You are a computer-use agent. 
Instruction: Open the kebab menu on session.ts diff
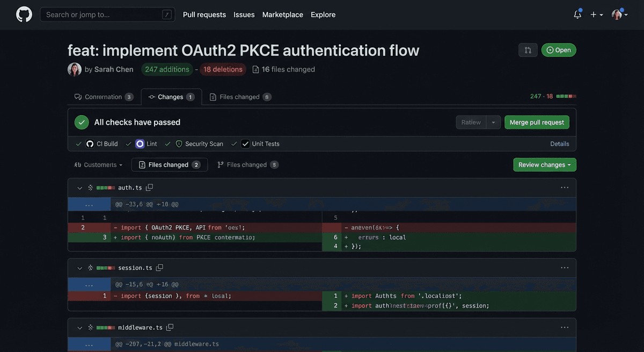tap(564, 267)
